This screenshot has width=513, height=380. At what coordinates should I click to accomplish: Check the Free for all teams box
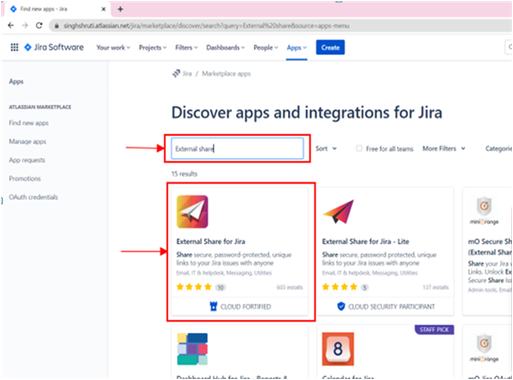click(x=359, y=148)
